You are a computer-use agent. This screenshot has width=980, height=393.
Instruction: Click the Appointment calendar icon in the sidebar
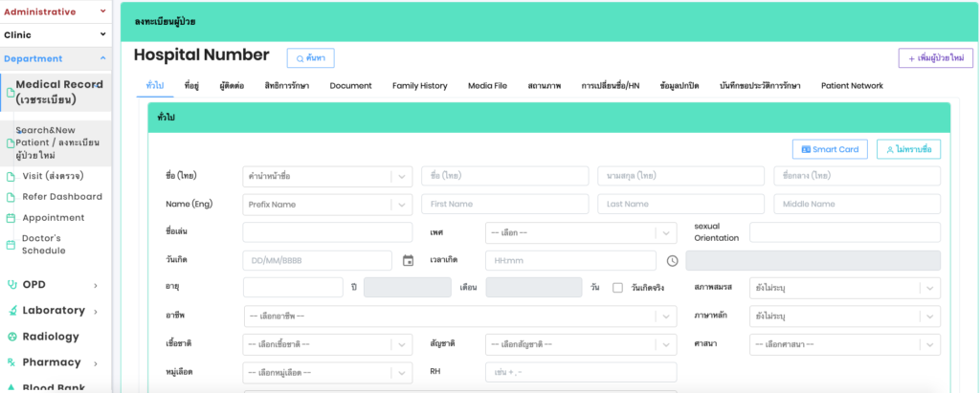(11, 218)
